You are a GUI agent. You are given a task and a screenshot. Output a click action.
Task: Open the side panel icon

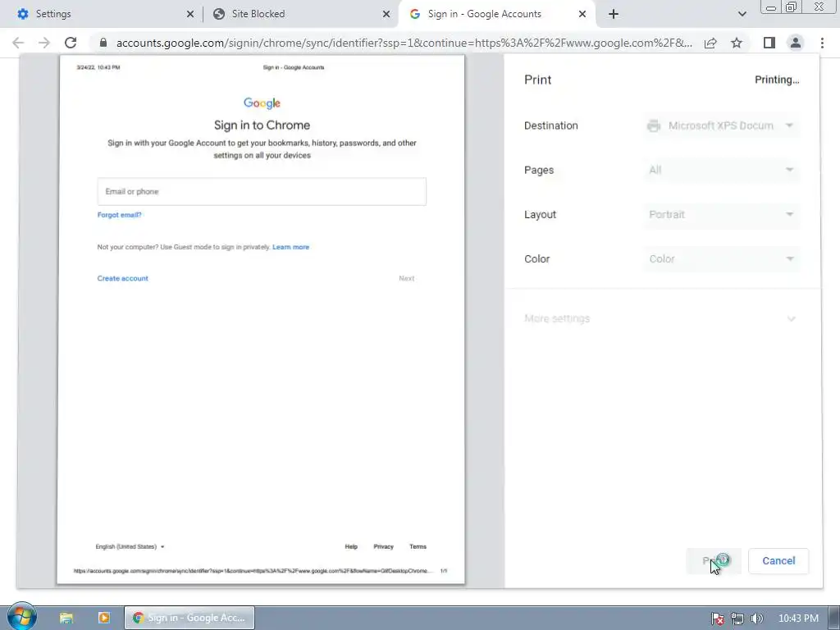click(769, 43)
